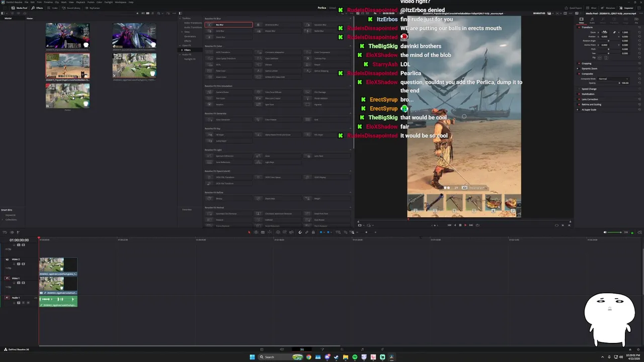Click the flip horizontal icon

click(x=599, y=58)
